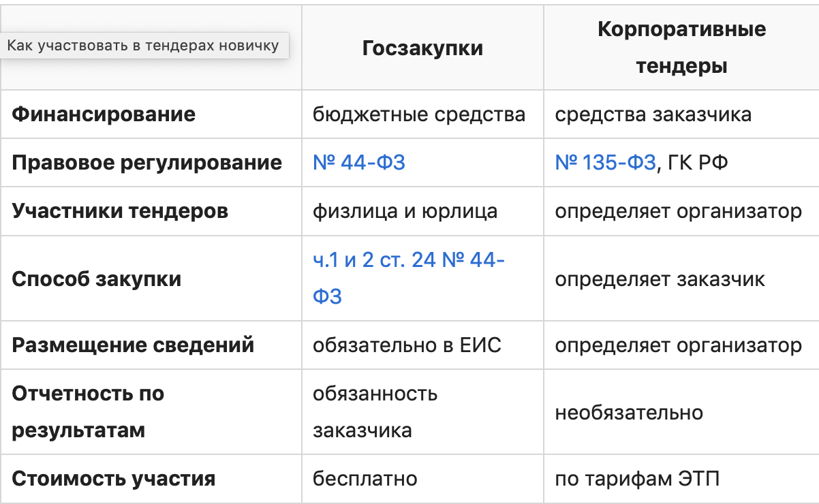This screenshot has height=504, width=819.
Task: Select the обязательно в ЕИС cell
Action: click(407, 345)
